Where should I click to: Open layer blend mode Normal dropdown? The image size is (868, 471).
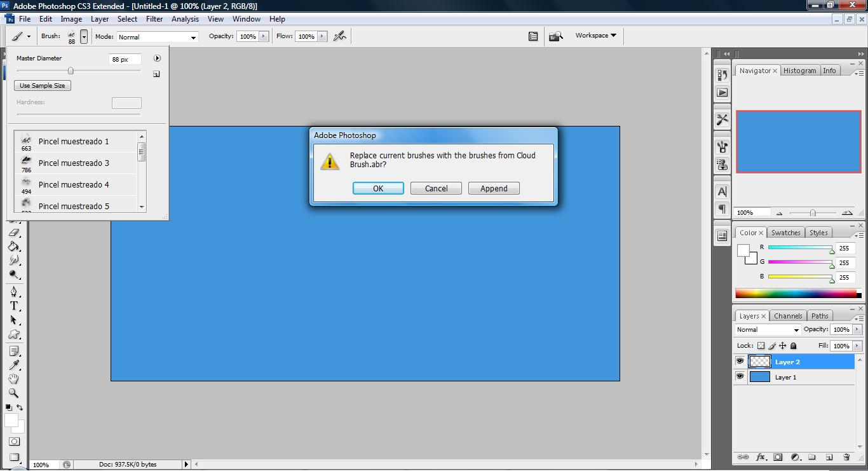768,330
